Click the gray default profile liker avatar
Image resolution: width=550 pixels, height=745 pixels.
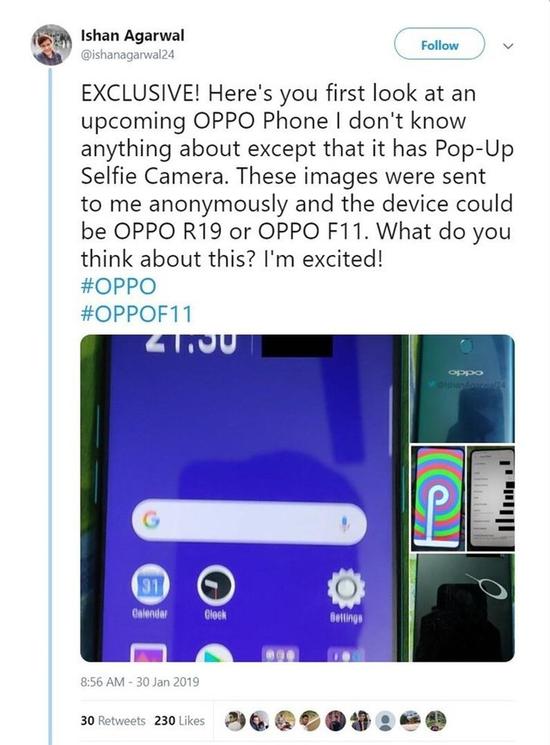[x=386, y=721]
